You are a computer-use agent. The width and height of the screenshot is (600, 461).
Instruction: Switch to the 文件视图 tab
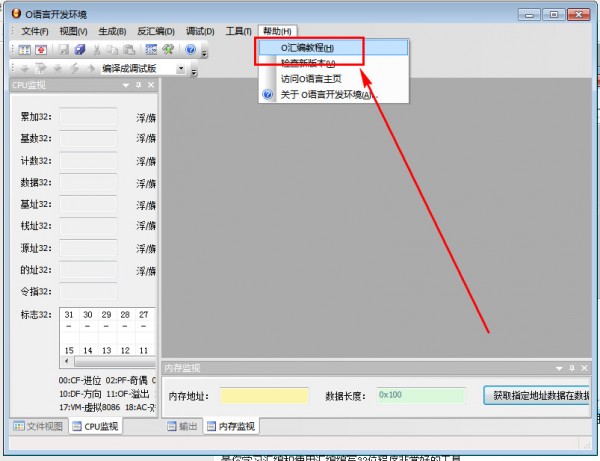(x=38, y=426)
